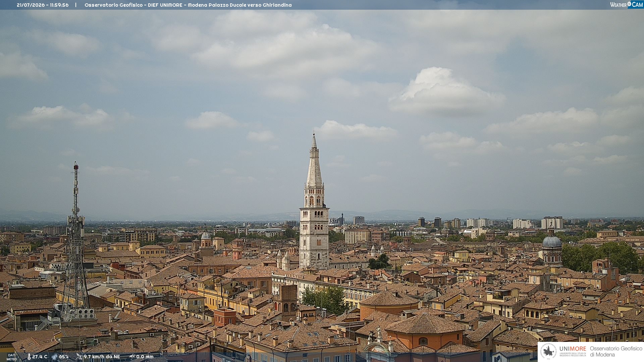Click the 'Osservatorio Geofisico di Modena' banner text
The width and height of the screenshot is (644, 362).
point(616,352)
